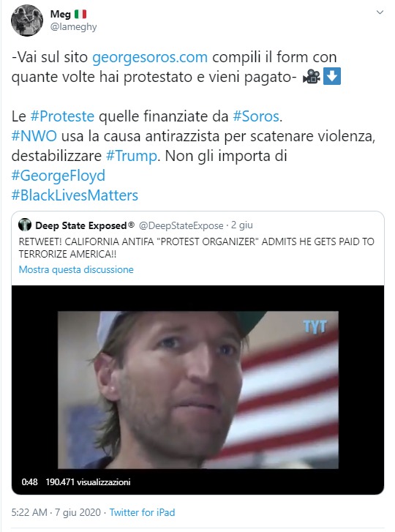Click the Meg display name

(61, 14)
